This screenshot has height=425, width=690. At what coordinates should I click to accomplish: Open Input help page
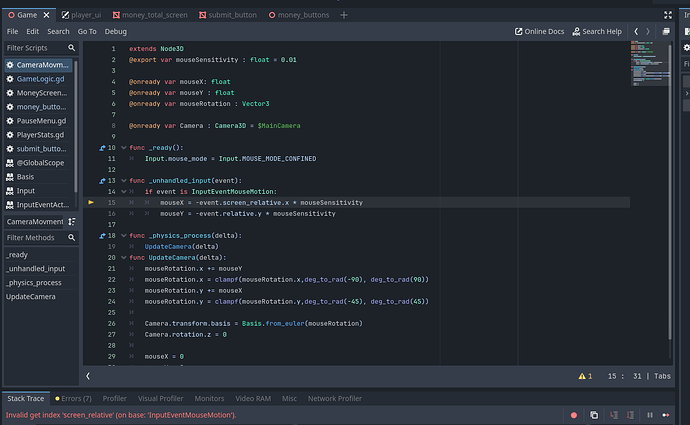[x=38, y=191]
